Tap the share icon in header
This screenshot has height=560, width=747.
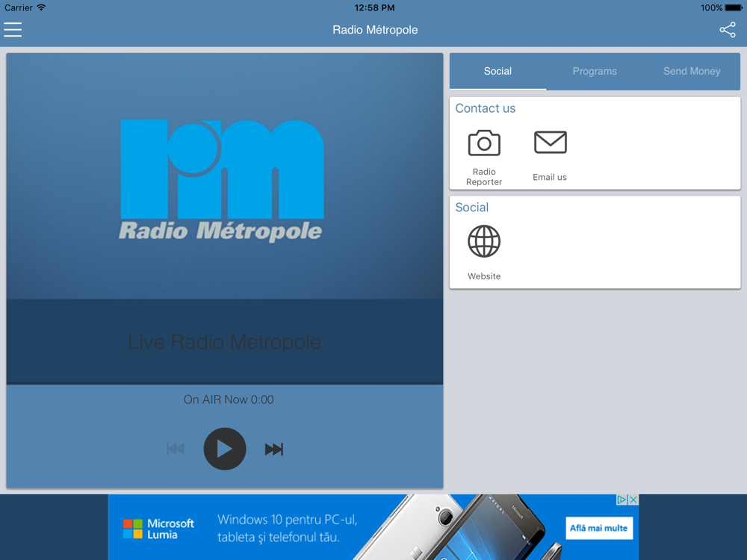[x=727, y=30]
